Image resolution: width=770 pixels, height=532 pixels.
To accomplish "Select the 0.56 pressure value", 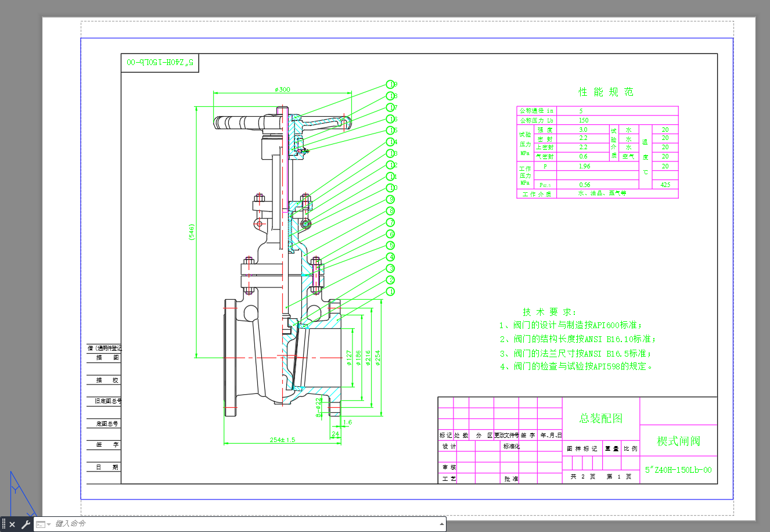I will (x=584, y=185).
